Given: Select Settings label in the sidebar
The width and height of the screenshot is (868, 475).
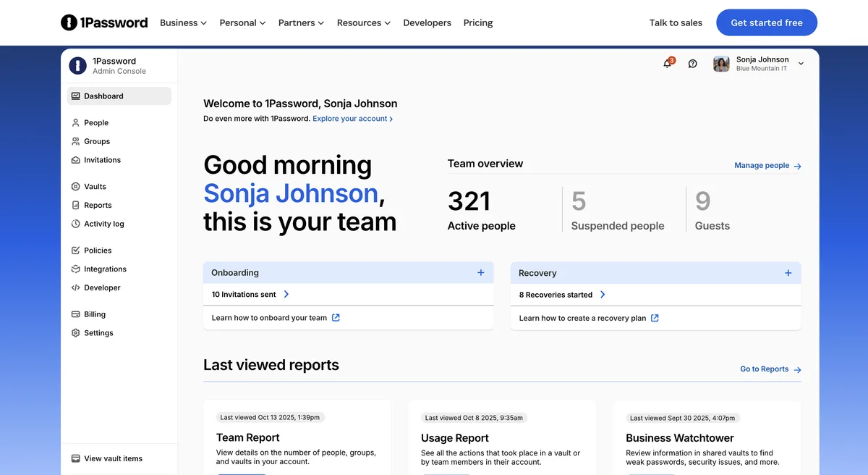Looking at the screenshot, I should point(98,333).
